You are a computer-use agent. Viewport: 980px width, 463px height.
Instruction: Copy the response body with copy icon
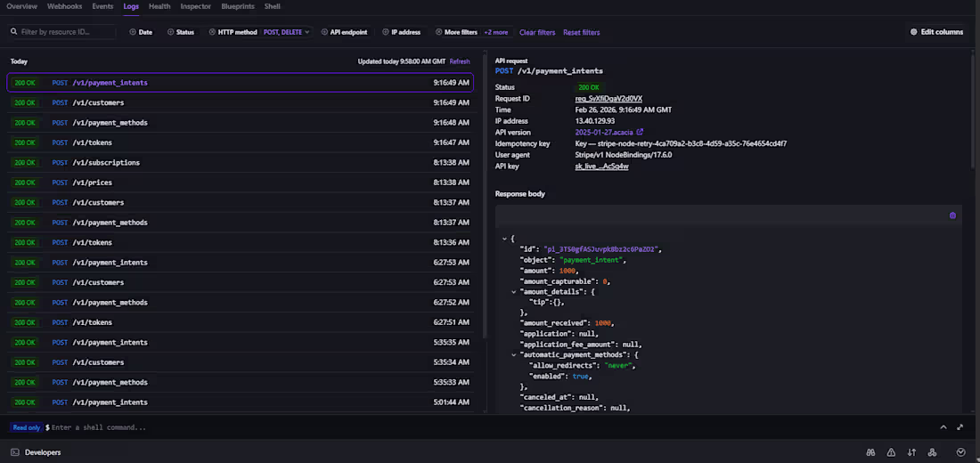(952, 215)
